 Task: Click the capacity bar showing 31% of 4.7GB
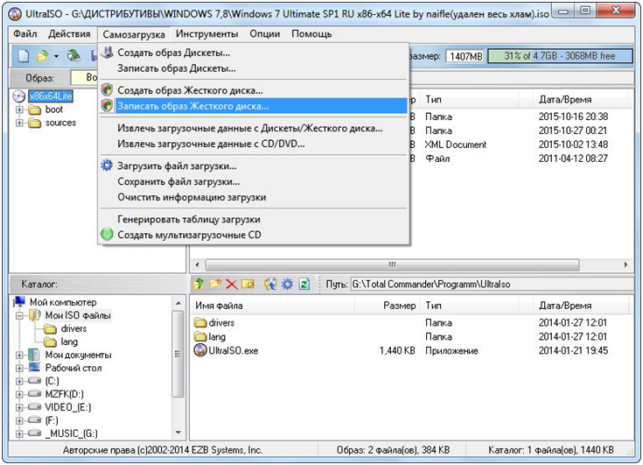click(x=560, y=56)
